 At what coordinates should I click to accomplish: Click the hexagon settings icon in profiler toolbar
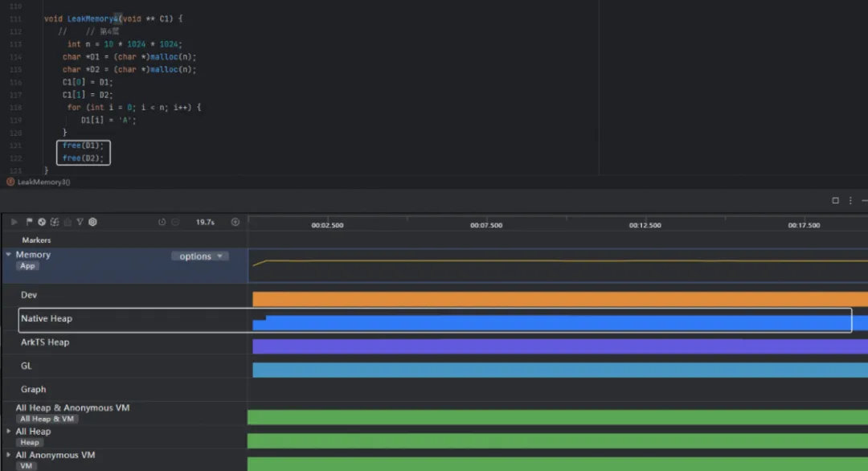click(x=93, y=222)
